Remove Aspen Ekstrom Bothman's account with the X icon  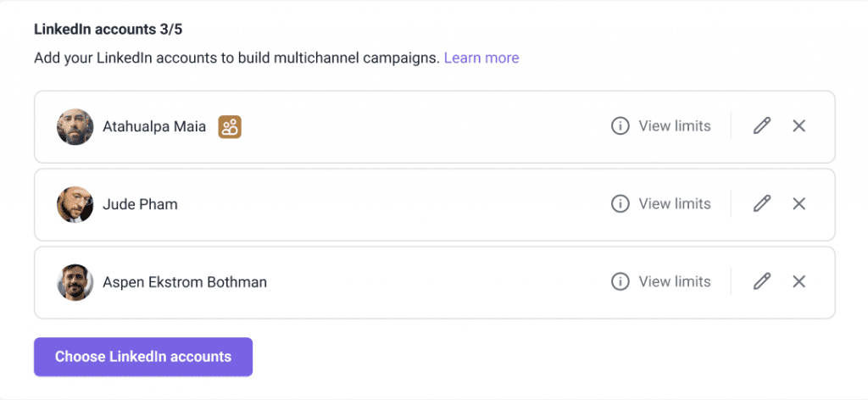[798, 282]
